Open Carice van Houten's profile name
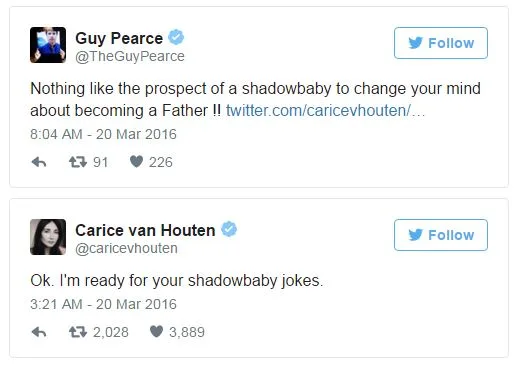The height and width of the screenshot is (365, 523). click(x=145, y=231)
